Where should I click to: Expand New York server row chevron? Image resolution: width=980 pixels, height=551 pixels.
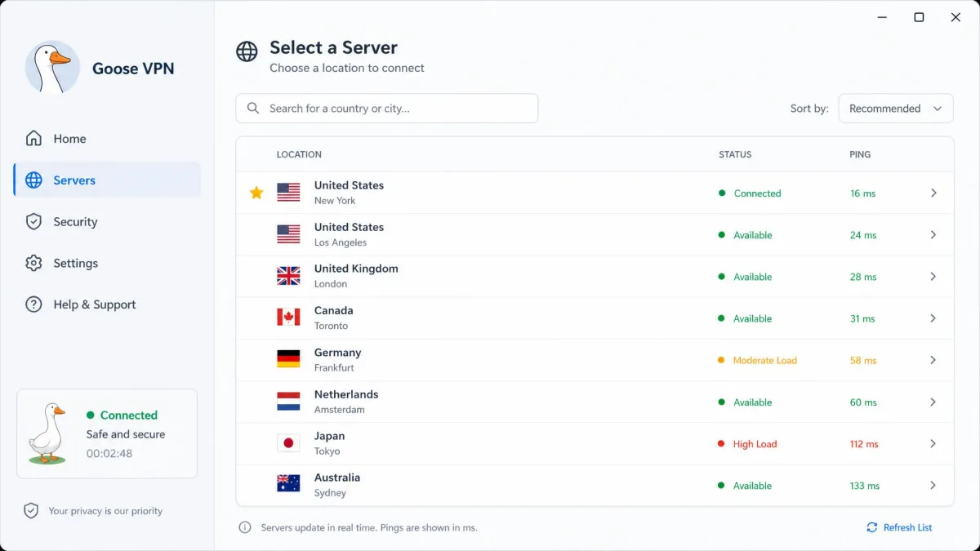[x=933, y=193]
